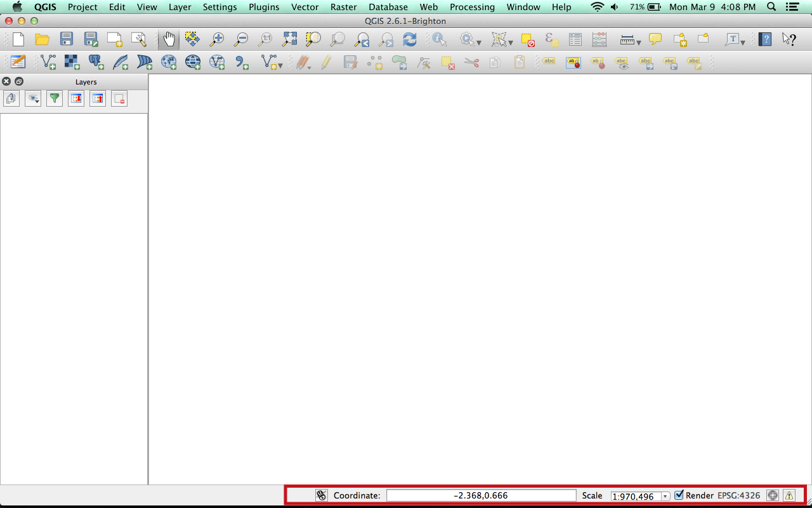
Task: Click the Add Group icon in Layers panel
Action: (11, 98)
